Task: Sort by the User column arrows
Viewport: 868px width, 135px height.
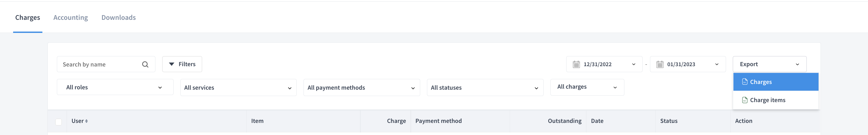Action: [x=86, y=121]
